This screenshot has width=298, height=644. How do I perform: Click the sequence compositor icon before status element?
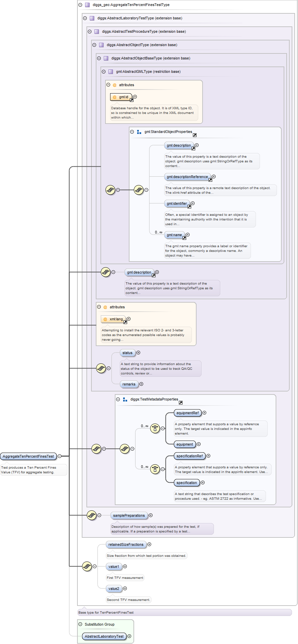click(101, 368)
